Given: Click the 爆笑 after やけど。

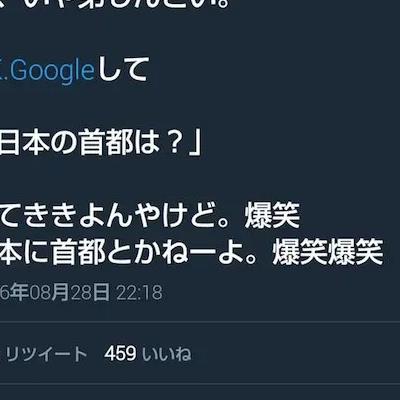Looking at the screenshot, I should 272,216.
